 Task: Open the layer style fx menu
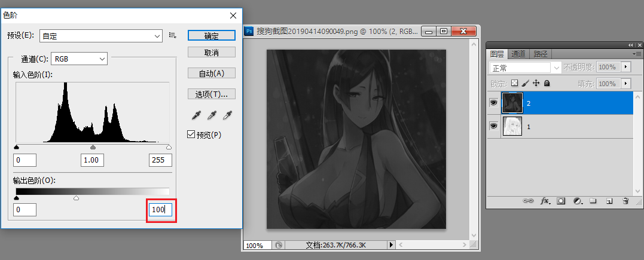point(545,201)
